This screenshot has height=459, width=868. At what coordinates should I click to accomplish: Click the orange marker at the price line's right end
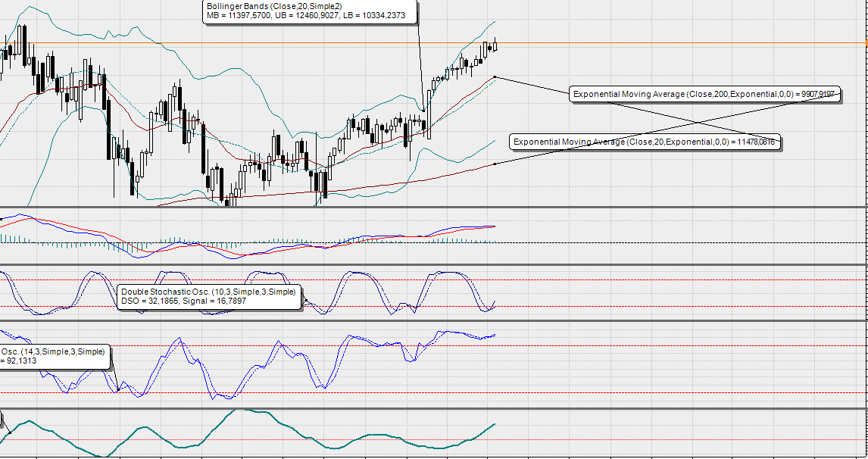tap(866, 42)
